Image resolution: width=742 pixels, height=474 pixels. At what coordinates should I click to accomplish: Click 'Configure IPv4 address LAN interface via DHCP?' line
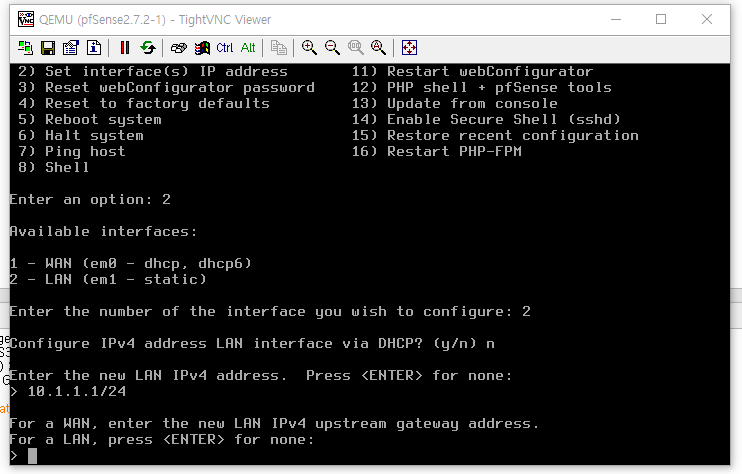click(x=252, y=344)
